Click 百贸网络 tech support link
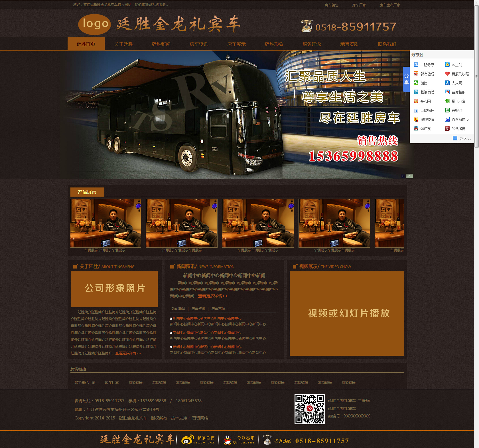 point(200,418)
